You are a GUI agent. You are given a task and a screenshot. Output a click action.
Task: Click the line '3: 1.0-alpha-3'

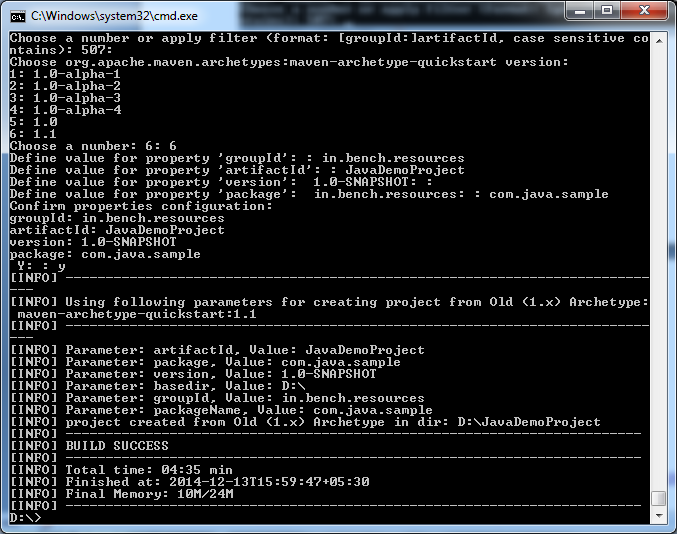click(65, 98)
